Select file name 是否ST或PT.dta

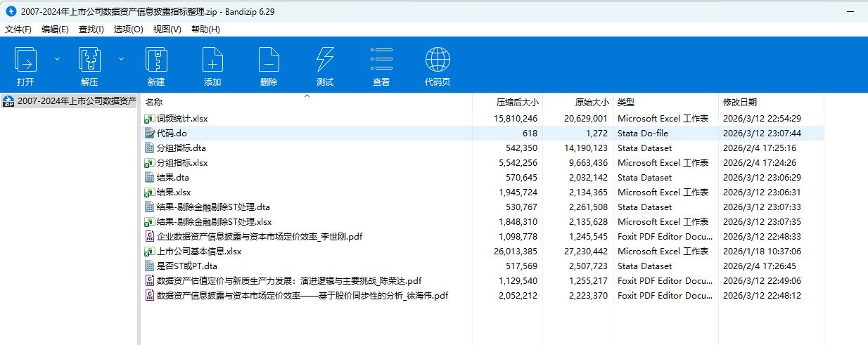click(x=187, y=266)
